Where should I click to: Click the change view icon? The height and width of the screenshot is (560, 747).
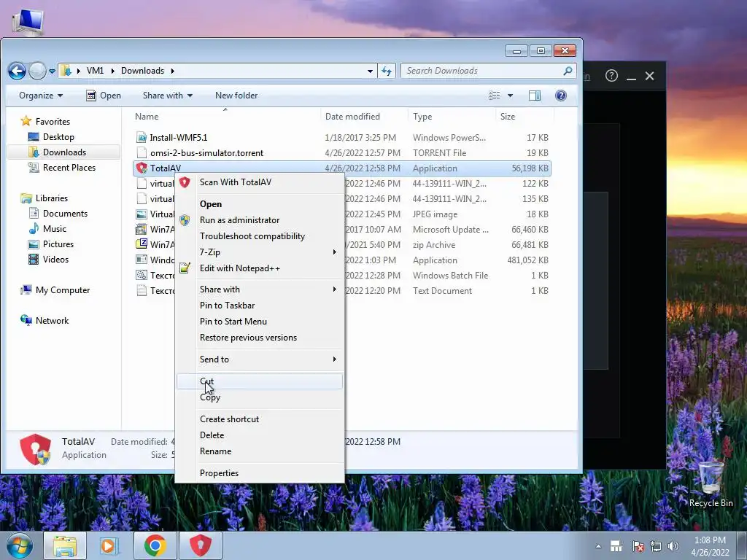pos(495,96)
